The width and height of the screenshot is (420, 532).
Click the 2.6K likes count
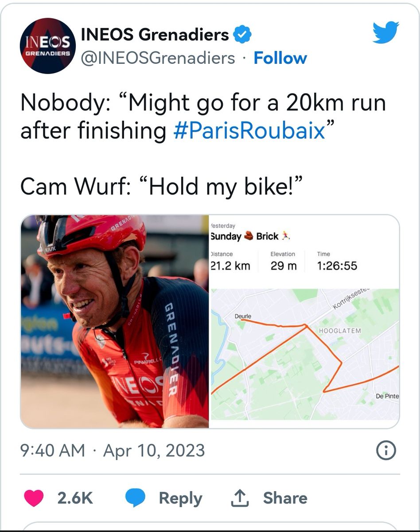[x=75, y=498]
